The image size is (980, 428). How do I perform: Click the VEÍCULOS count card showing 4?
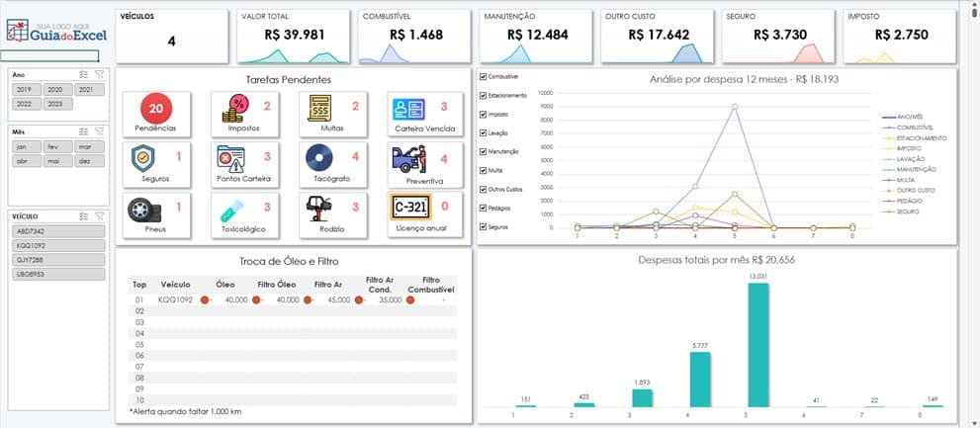tap(172, 37)
